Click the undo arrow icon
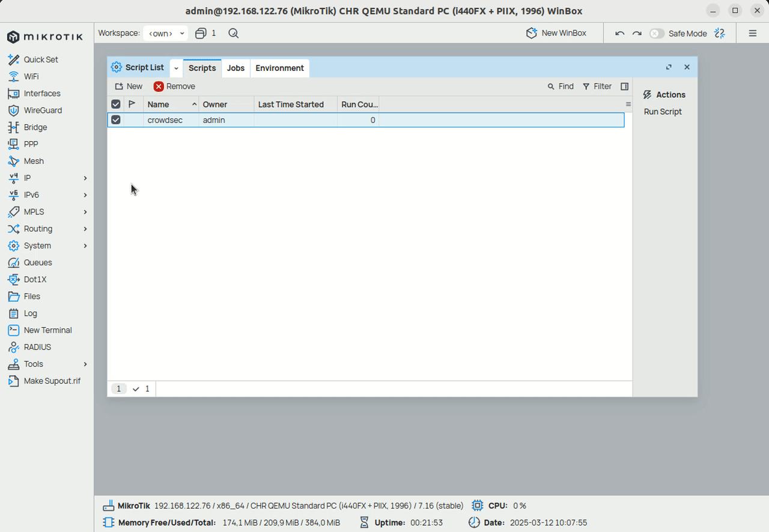The width and height of the screenshot is (769, 532). click(620, 34)
